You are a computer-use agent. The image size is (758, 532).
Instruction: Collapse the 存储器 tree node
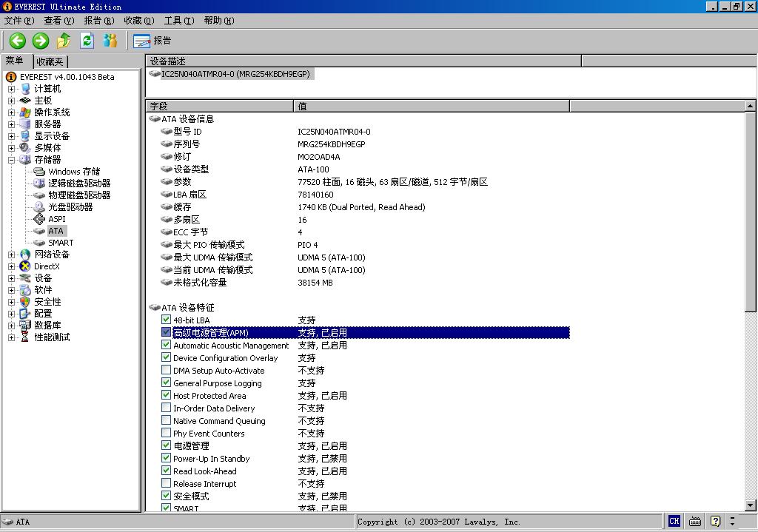click(12, 160)
